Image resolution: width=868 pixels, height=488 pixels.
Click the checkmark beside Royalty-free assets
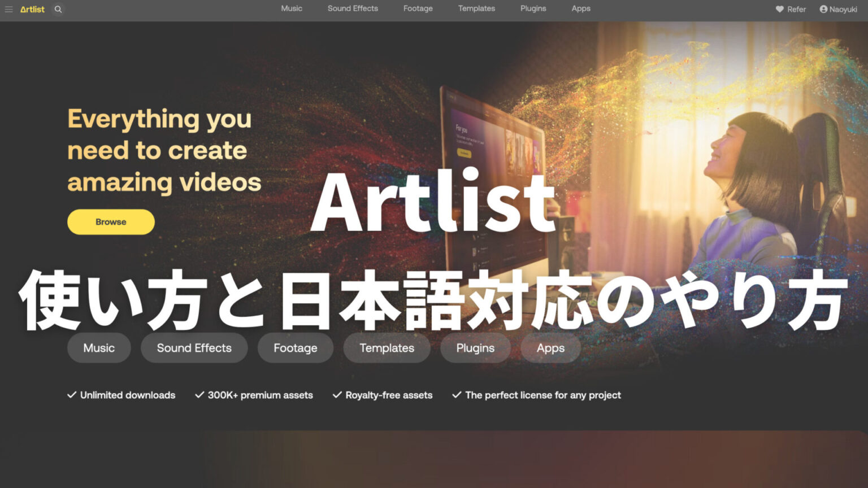coord(336,395)
